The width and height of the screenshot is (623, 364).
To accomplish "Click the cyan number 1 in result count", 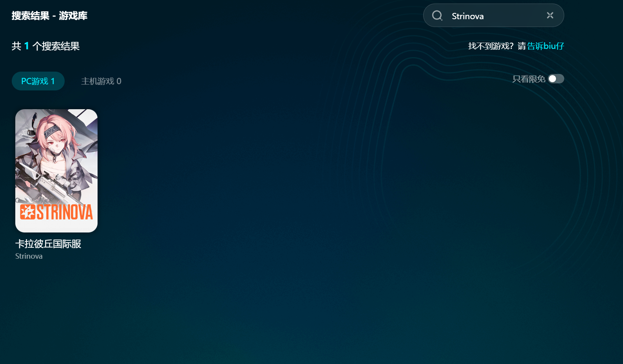I will click(x=27, y=46).
